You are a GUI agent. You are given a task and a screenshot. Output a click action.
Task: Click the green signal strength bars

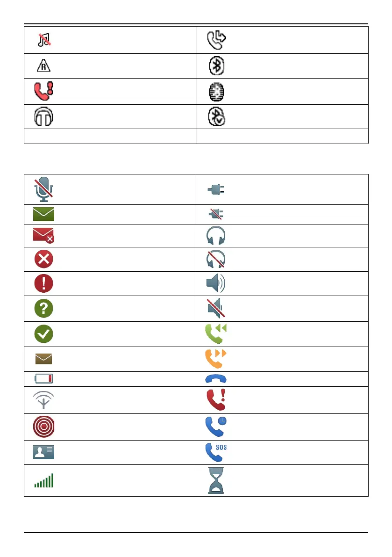43,480
